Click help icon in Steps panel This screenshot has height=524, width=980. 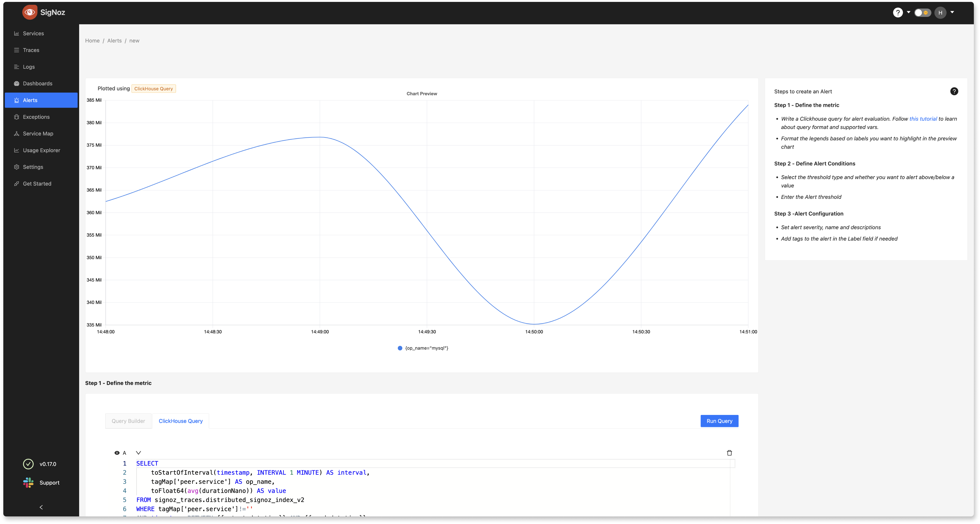[954, 91]
